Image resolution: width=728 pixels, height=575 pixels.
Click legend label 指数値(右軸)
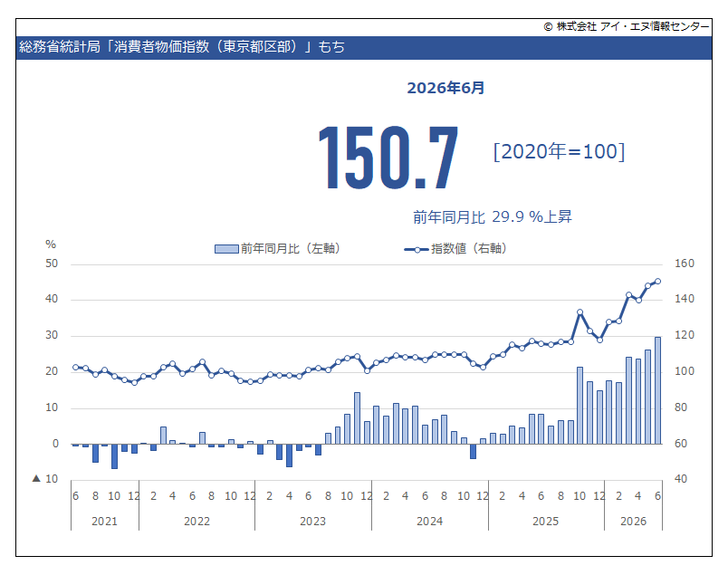(468, 248)
